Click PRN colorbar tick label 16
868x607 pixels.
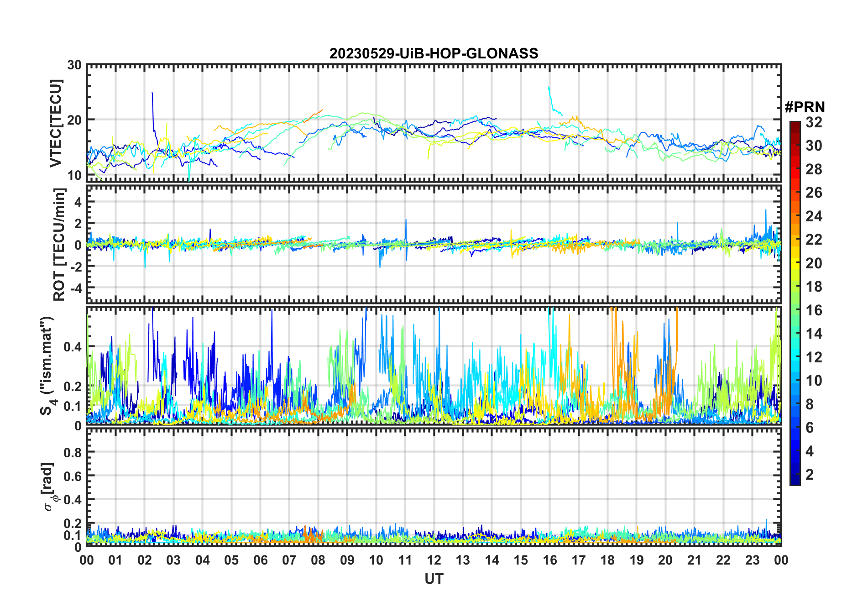(814, 310)
